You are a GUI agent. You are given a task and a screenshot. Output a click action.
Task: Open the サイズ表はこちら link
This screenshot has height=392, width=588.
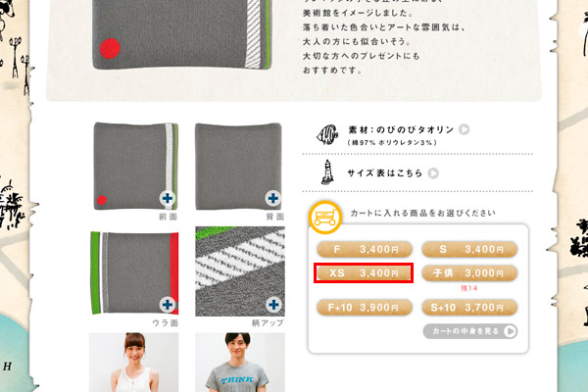coord(385,173)
